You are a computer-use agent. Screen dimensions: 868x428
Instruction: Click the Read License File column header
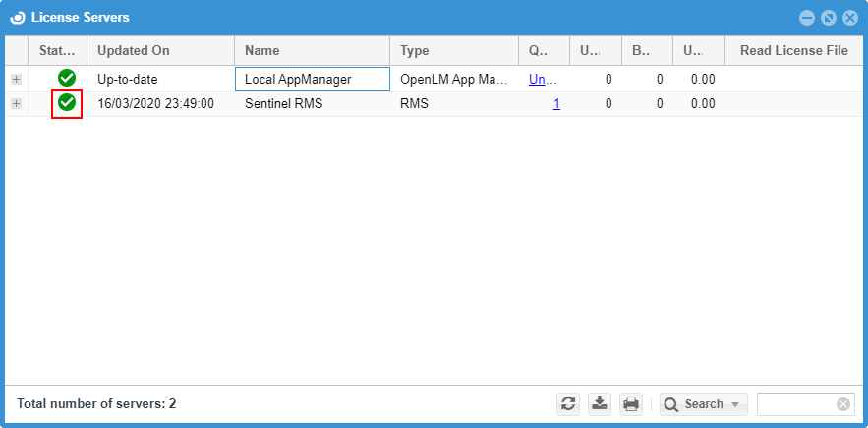[793, 50]
